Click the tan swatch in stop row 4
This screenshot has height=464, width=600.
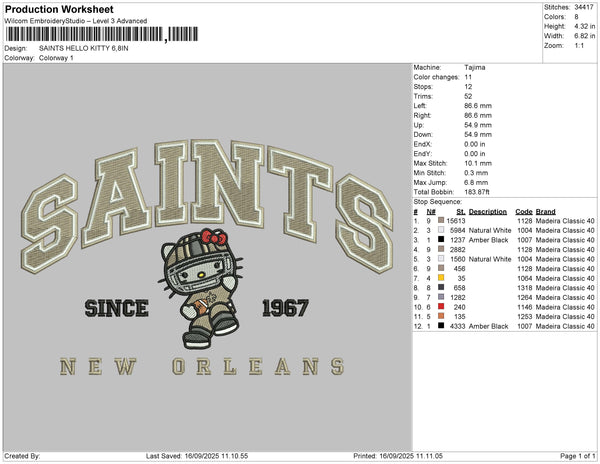(x=441, y=249)
